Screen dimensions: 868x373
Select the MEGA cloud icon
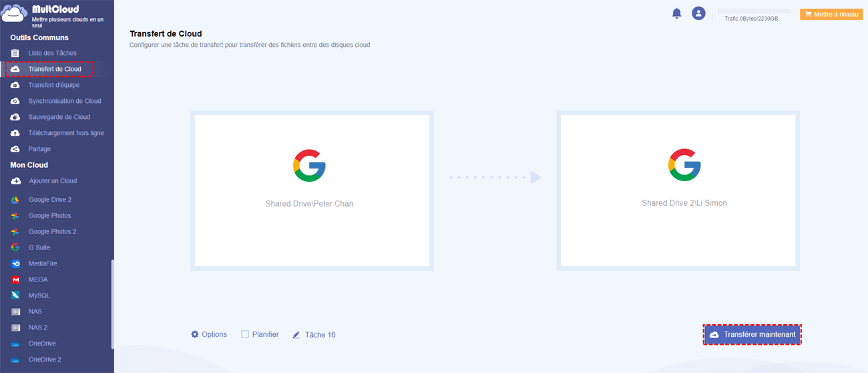pos(15,279)
